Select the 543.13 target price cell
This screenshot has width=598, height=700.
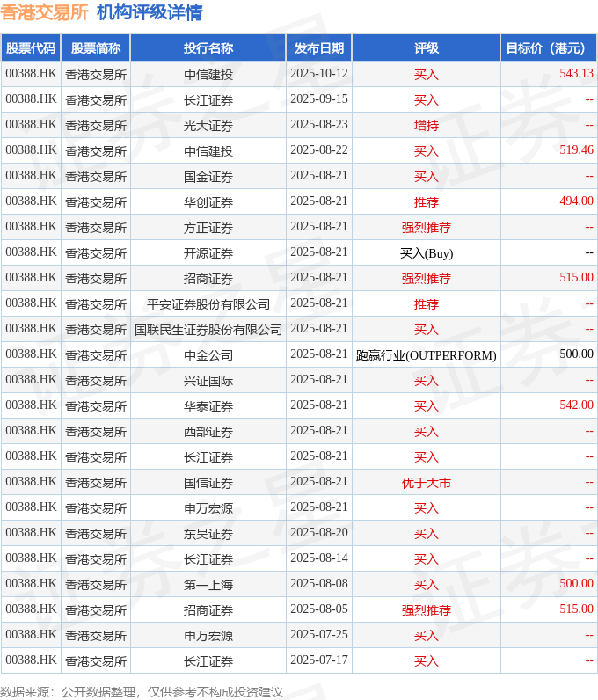point(576,74)
